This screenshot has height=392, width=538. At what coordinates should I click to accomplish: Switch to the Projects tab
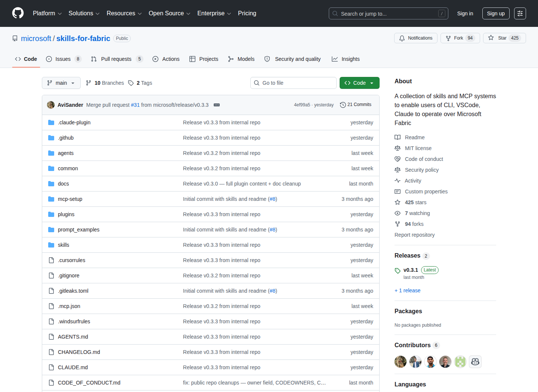(204, 59)
